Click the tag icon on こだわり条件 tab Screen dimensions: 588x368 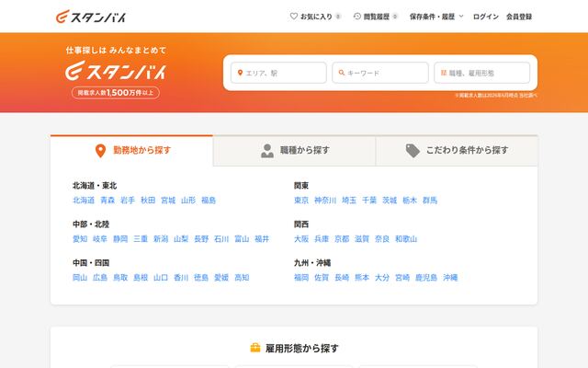413,151
